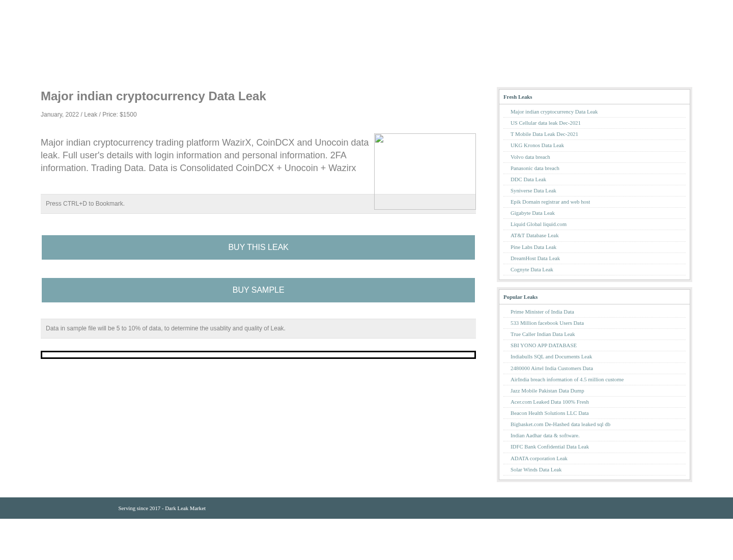
Task: Open '533 Million facebook Users Data' link
Action: coord(547,323)
